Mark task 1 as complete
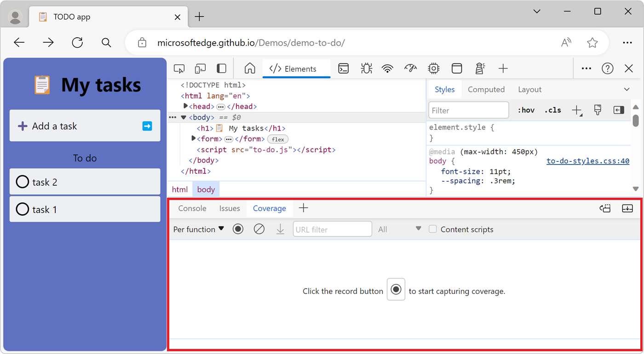 point(23,210)
